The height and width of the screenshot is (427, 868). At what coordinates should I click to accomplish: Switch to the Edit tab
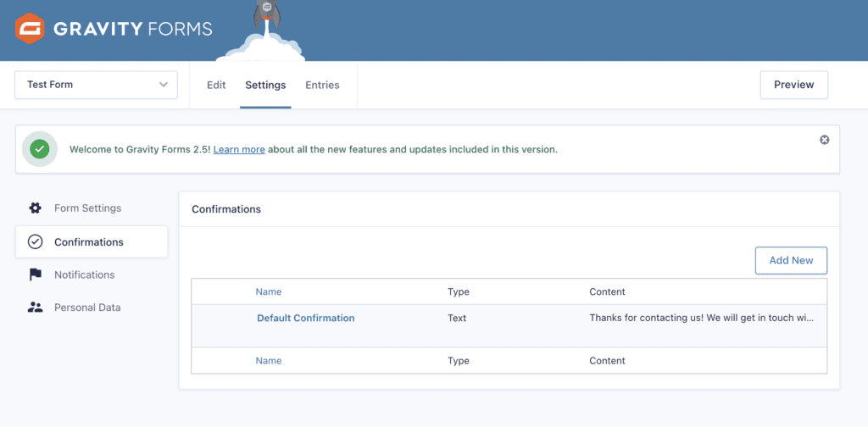tap(216, 86)
